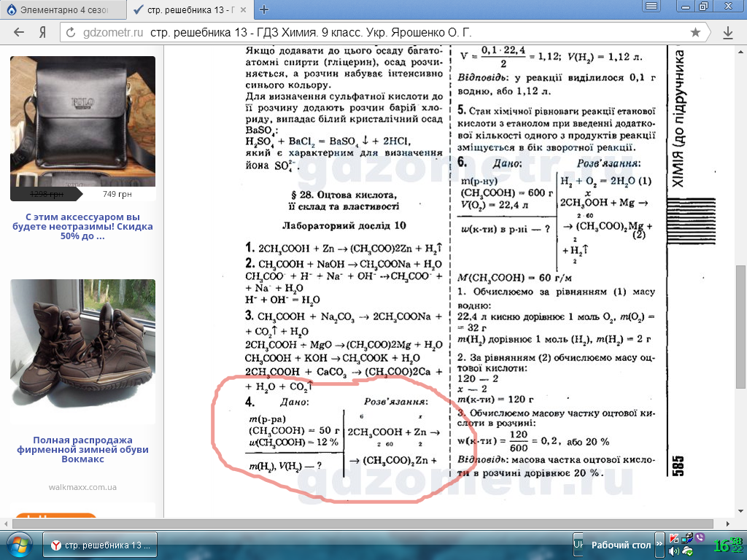Switch to the "Элементарно 4 сезон" tab

click(62, 10)
